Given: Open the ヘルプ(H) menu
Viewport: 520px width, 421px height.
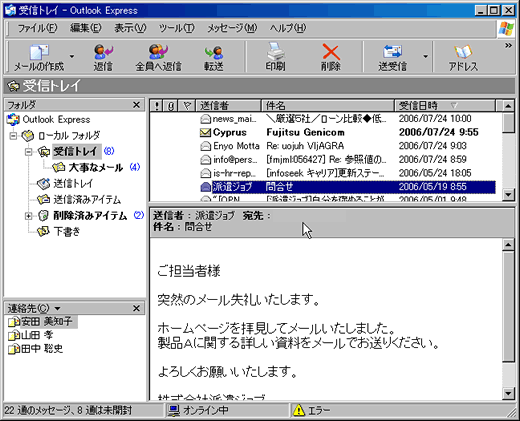Looking at the screenshot, I should 288,28.
